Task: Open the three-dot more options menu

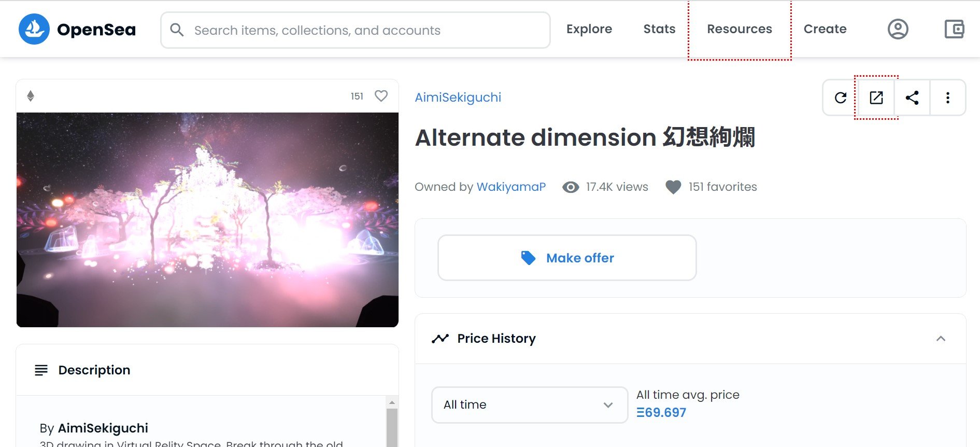Action: tap(948, 97)
